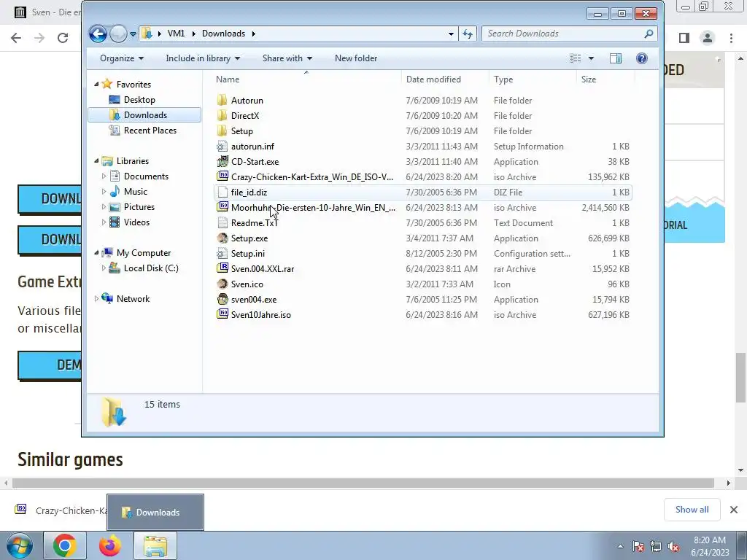Collapse the My Computer group

click(97, 253)
